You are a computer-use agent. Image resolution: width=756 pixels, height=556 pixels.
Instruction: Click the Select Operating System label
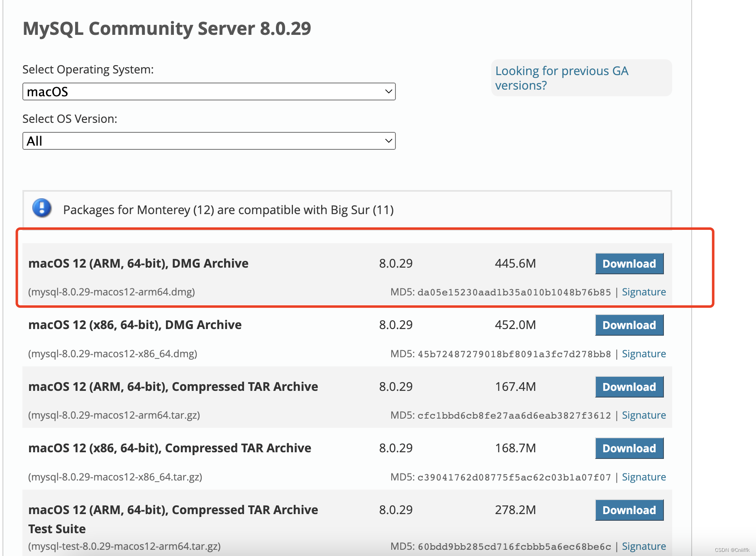coord(88,70)
